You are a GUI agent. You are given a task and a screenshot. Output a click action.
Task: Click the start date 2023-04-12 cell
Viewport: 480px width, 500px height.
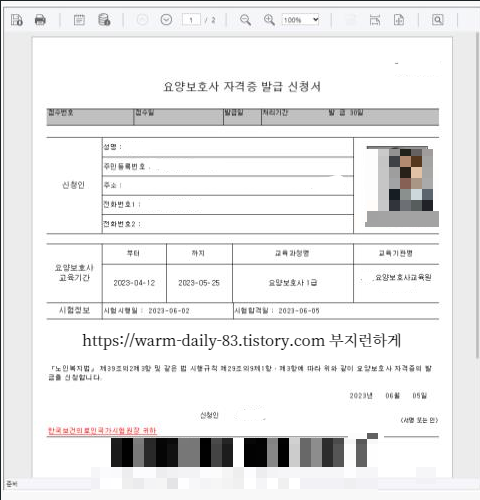[x=134, y=283]
